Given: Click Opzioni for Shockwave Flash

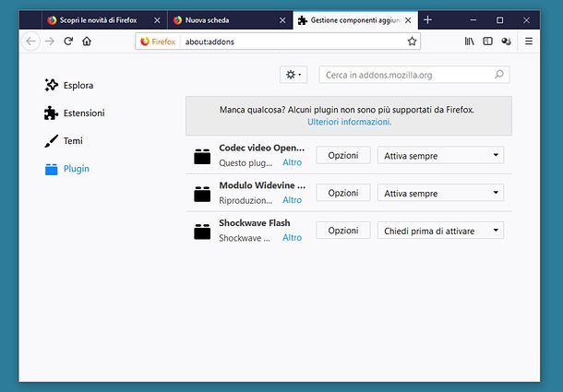Looking at the screenshot, I should tap(342, 231).
